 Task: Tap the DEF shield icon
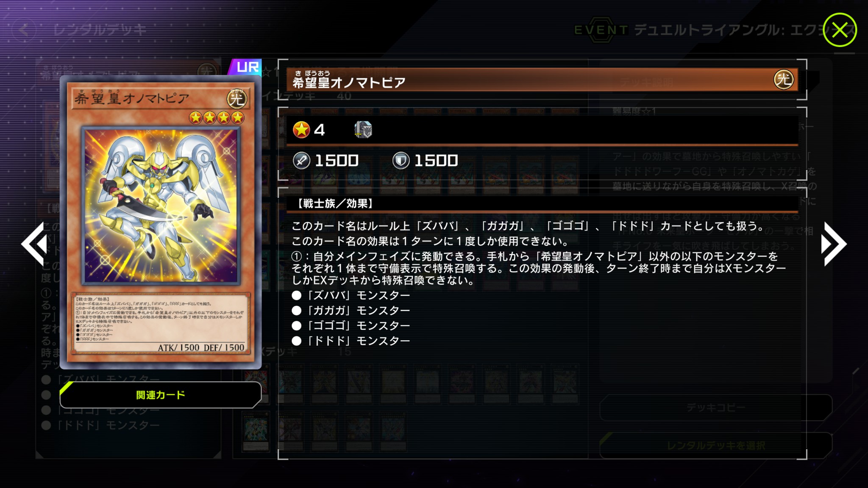coord(401,161)
